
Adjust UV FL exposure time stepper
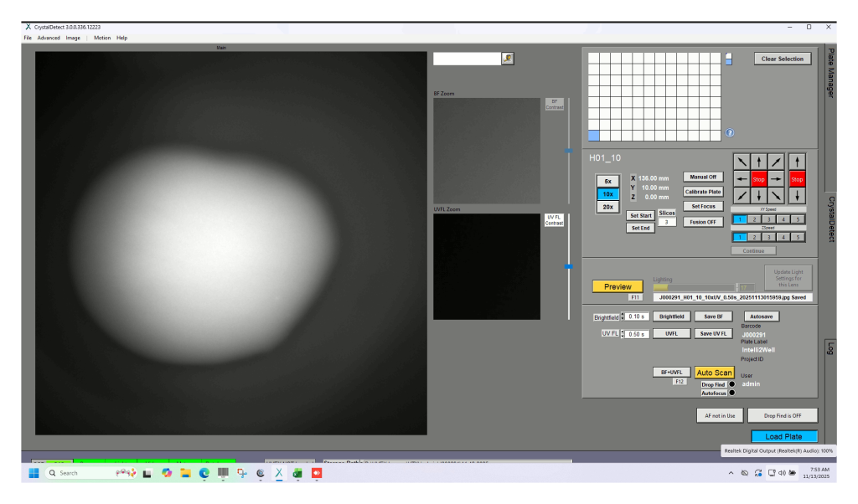click(x=623, y=333)
